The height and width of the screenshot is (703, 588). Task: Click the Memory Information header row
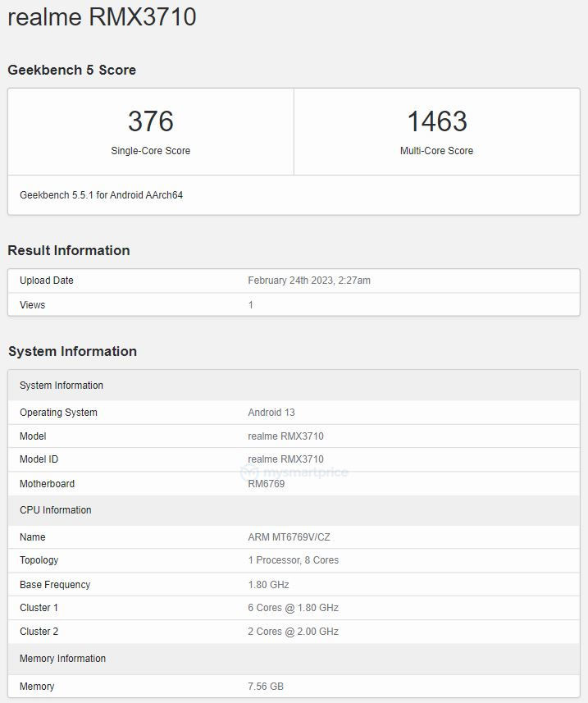[x=294, y=659]
